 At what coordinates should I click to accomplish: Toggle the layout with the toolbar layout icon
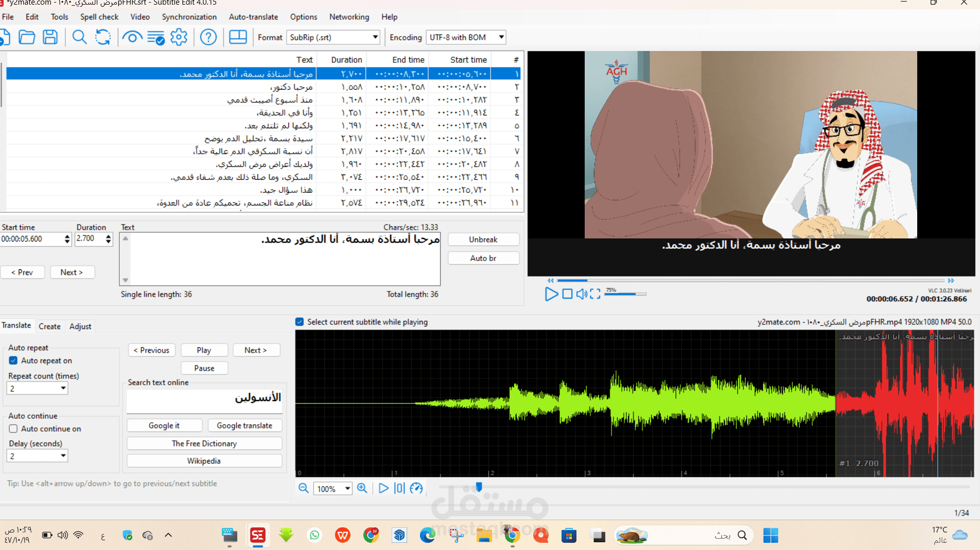[238, 37]
